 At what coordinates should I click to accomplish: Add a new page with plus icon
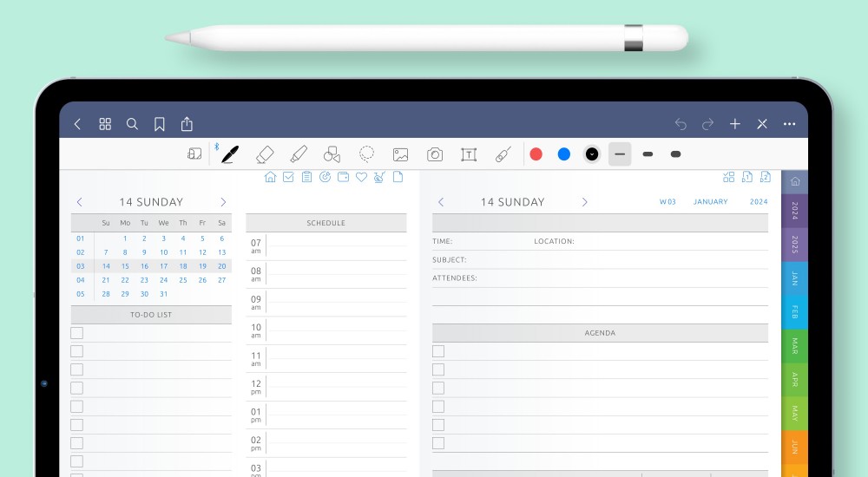coord(734,124)
